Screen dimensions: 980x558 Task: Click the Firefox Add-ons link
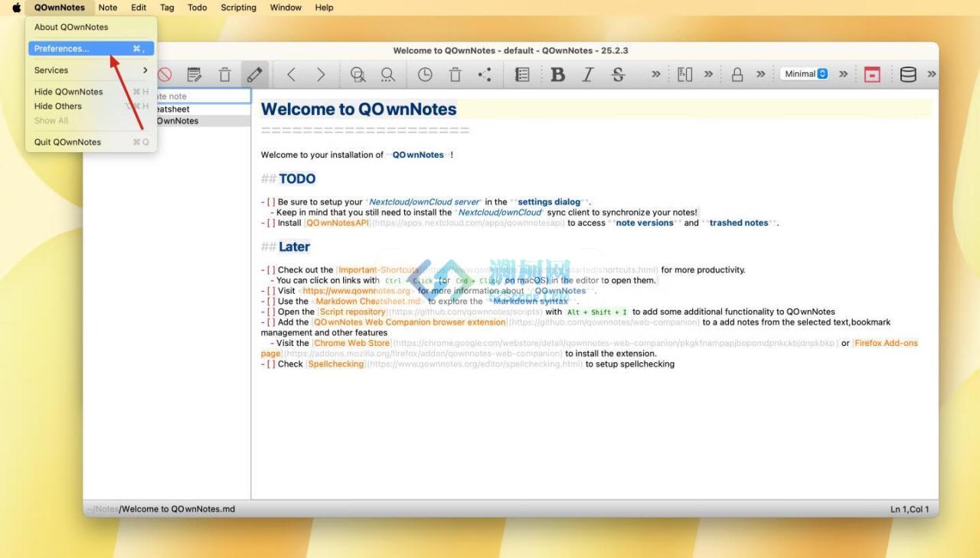click(886, 343)
